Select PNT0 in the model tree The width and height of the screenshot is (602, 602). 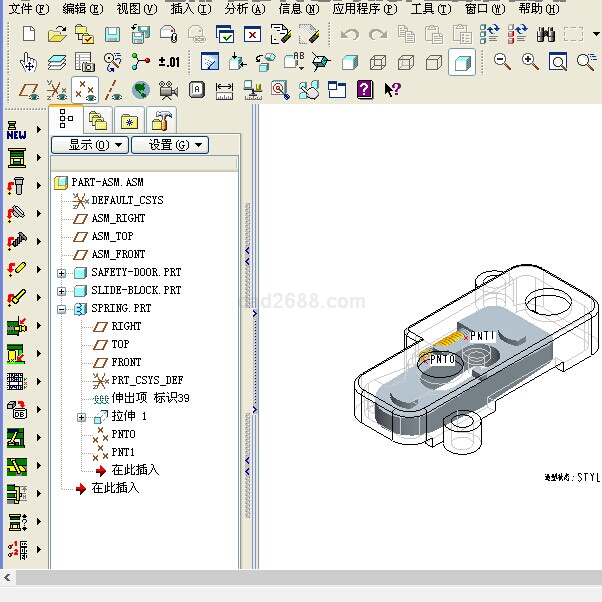pos(122,434)
